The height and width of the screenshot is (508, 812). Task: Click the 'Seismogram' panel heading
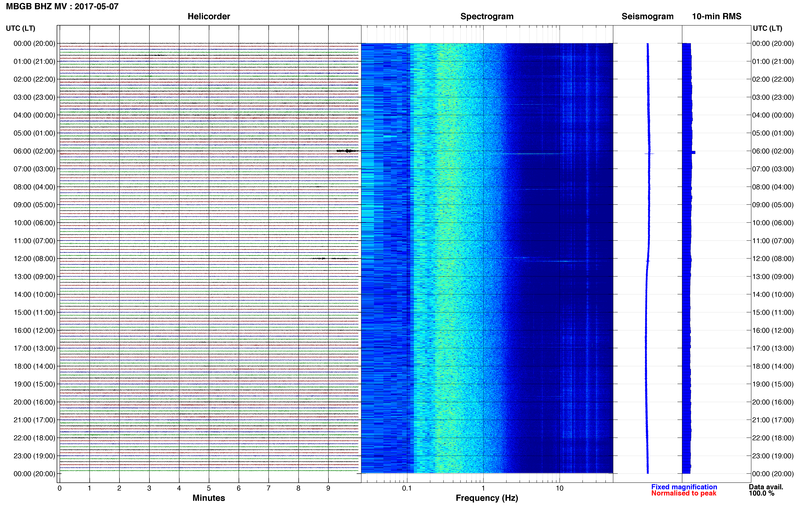tap(648, 16)
